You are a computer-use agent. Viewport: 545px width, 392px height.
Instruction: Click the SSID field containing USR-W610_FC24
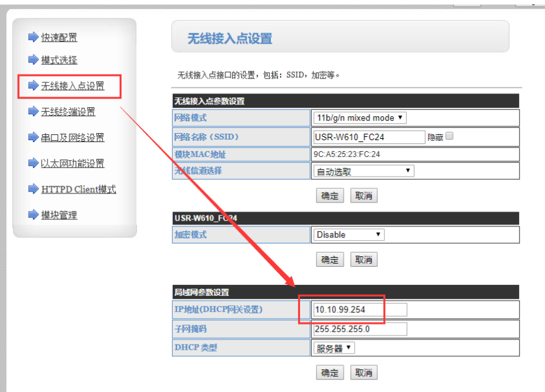pos(368,137)
